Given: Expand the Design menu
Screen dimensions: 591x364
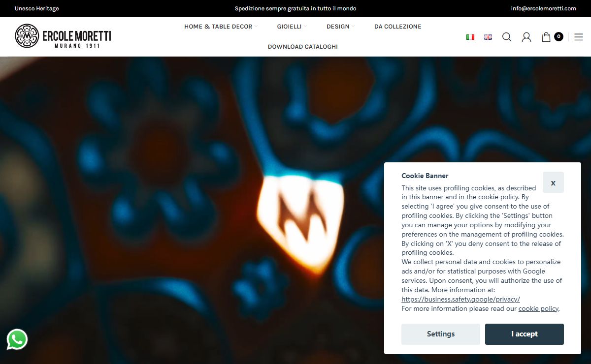Looking at the screenshot, I should (x=340, y=27).
